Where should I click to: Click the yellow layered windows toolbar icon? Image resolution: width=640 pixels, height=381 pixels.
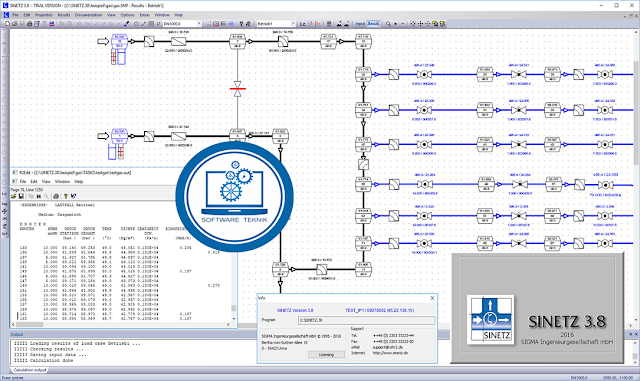(x=435, y=24)
